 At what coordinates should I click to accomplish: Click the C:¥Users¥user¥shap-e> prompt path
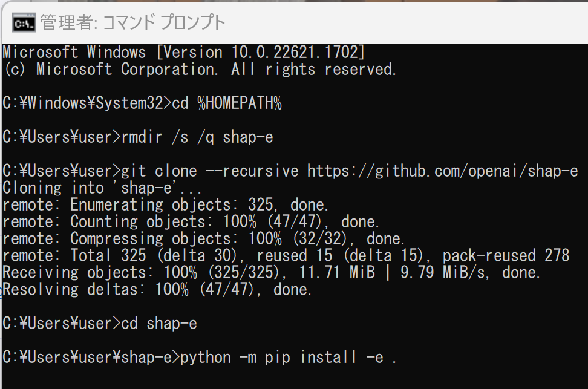91,358
